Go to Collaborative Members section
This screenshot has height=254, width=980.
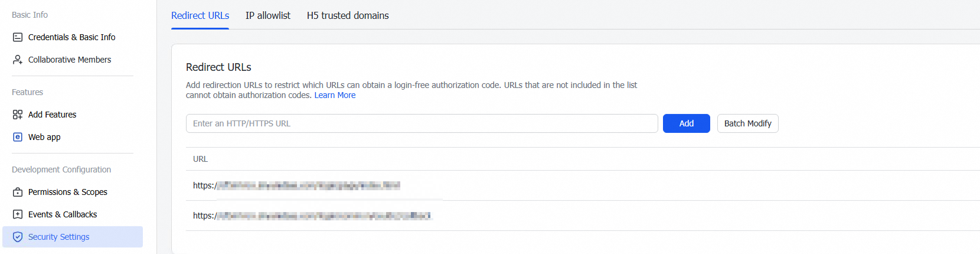pos(70,60)
